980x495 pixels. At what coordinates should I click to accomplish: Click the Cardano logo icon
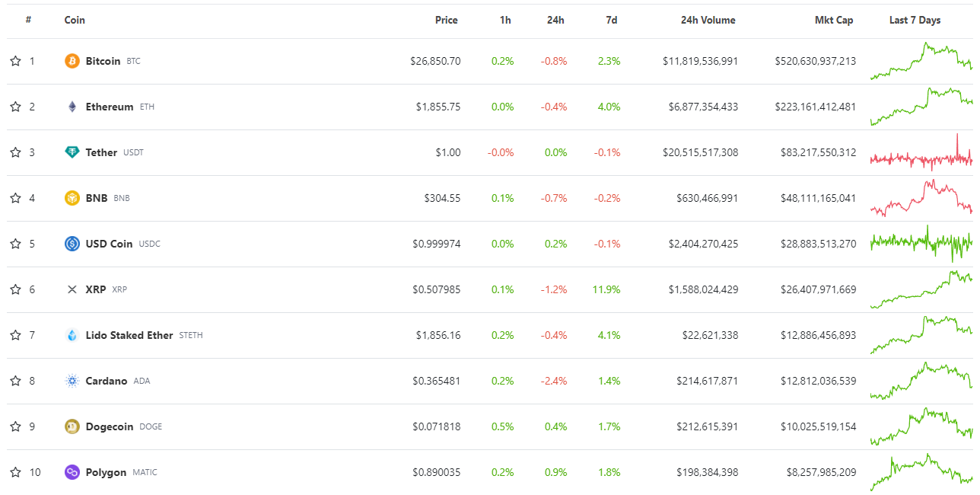coord(72,381)
